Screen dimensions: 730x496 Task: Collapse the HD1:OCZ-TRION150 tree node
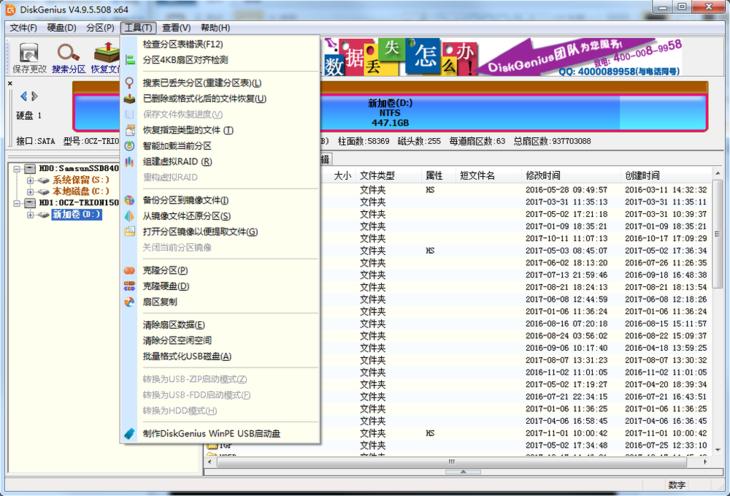17,203
